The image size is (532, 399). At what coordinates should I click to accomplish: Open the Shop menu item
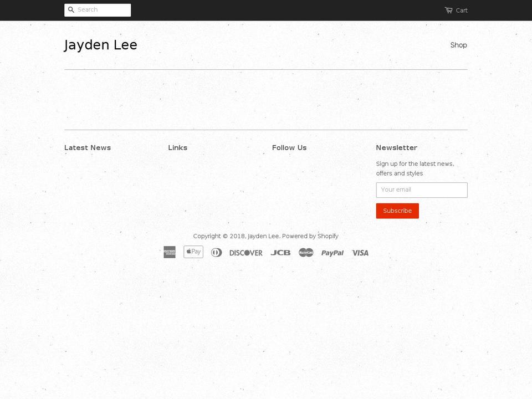pyautogui.click(x=458, y=45)
